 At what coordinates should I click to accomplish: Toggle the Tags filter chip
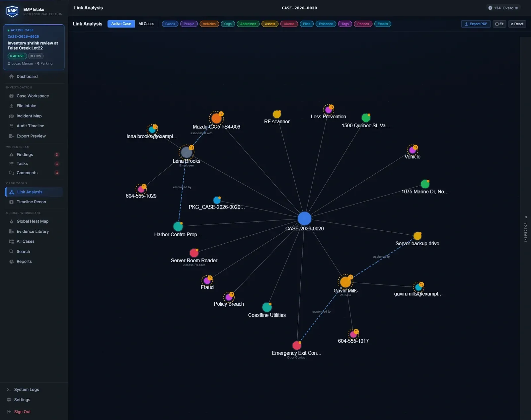pyautogui.click(x=345, y=24)
